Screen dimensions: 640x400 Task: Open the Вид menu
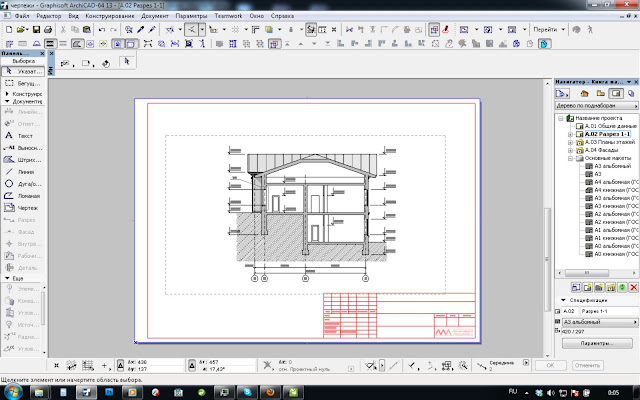(73, 16)
